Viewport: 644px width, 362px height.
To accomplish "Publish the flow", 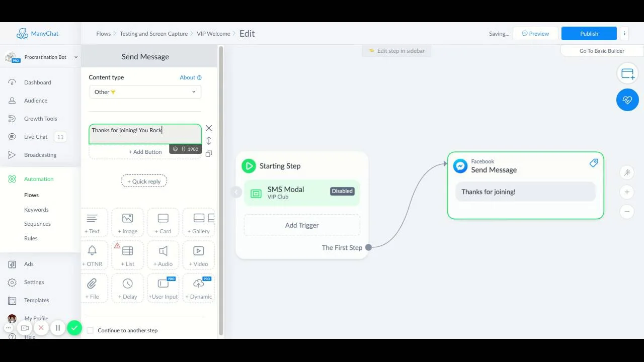I will point(589,34).
